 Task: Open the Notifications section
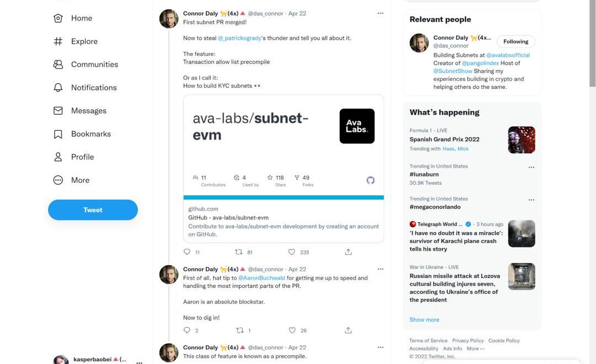coord(93,88)
